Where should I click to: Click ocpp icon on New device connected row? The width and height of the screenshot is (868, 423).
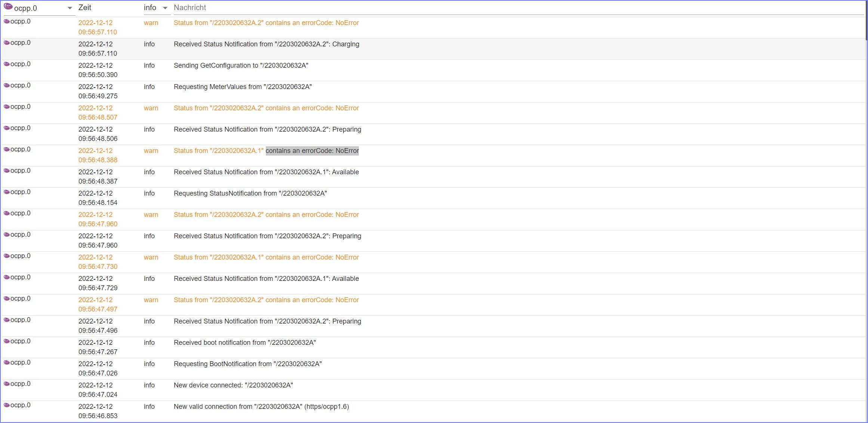(7, 384)
